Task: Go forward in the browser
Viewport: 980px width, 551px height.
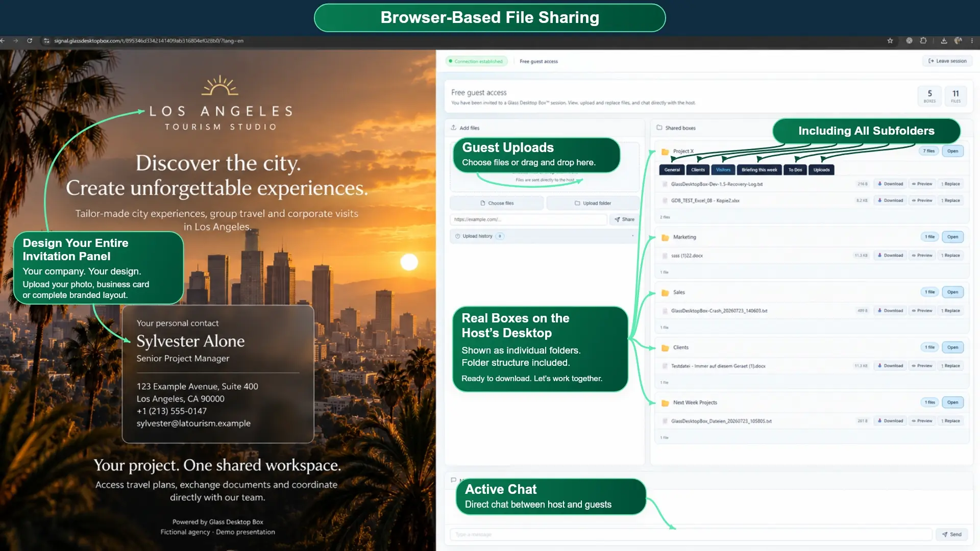Action: tap(16, 41)
